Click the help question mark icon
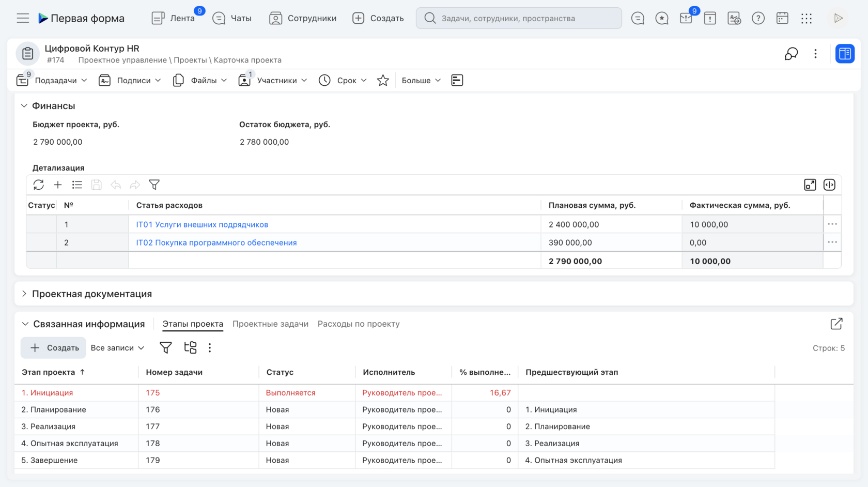Viewport: 868px width, 487px height. coord(758,18)
